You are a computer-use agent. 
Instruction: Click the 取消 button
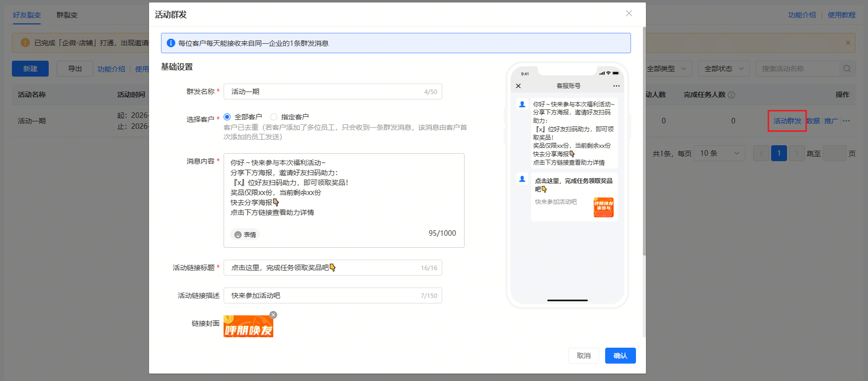click(x=584, y=356)
